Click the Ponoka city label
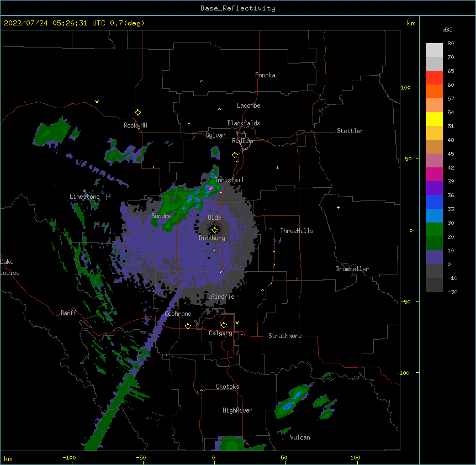 (265, 75)
